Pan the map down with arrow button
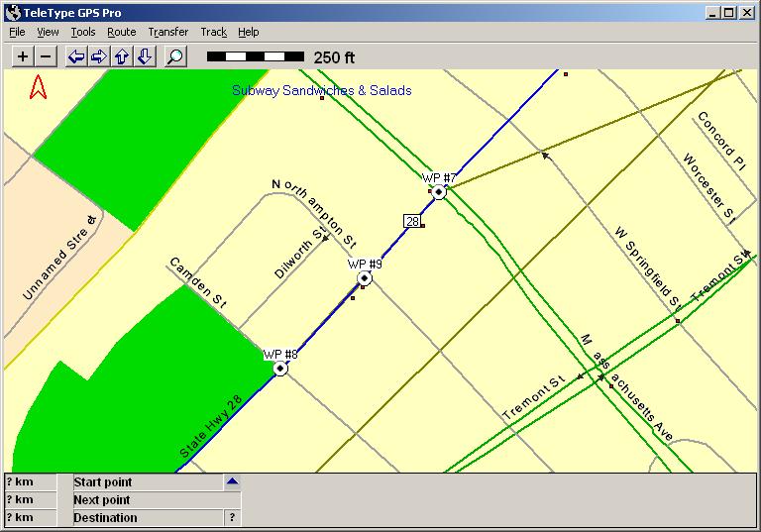This screenshot has width=761, height=532. coord(145,56)
